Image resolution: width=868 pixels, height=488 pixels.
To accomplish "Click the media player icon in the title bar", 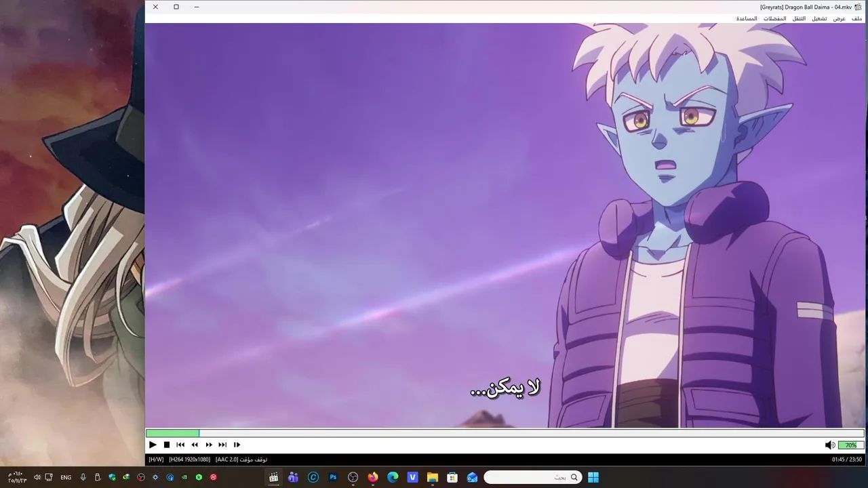I will (x=858, y=7).
